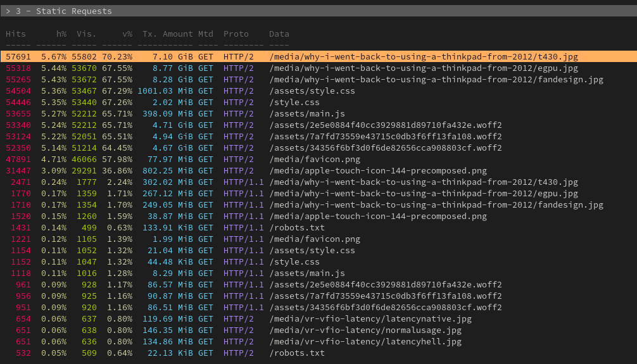Click the latencyhell.jpg request row

tap(365, 342)
